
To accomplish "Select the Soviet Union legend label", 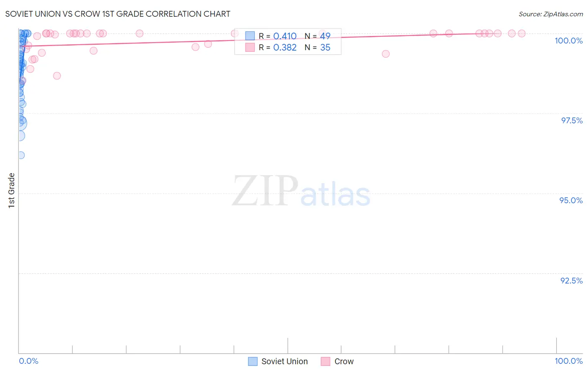I will coord(284,361).
